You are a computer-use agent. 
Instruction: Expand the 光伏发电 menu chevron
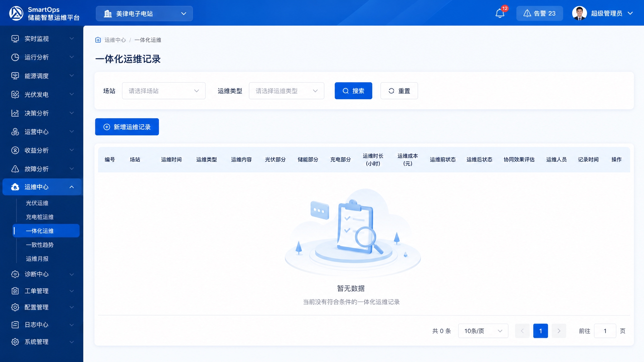click(x=72, y=94)
